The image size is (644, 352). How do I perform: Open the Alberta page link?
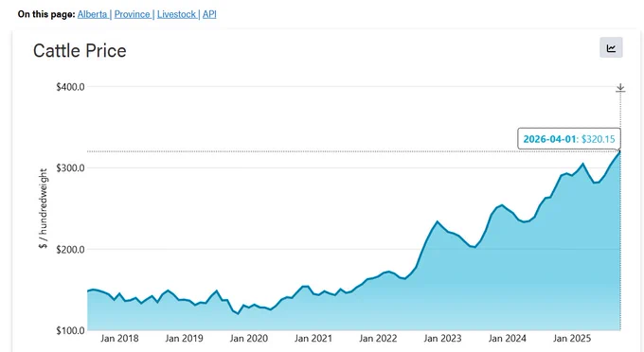pos(93,14)
